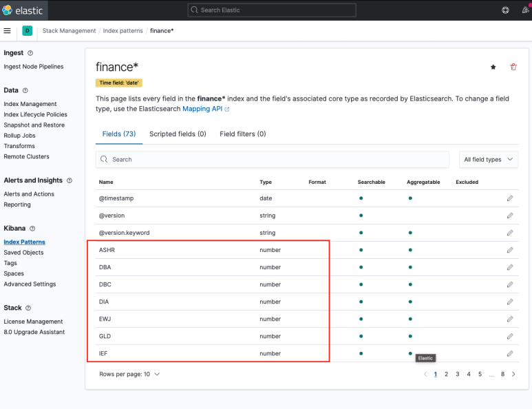
Task: Edit the DBC field with pencil icon
Action: coord(510,284)
